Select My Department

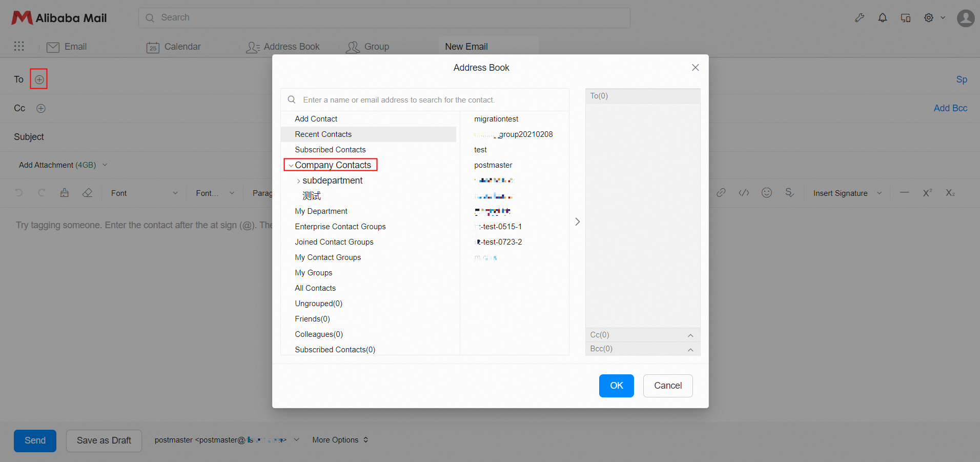(321, 211)
